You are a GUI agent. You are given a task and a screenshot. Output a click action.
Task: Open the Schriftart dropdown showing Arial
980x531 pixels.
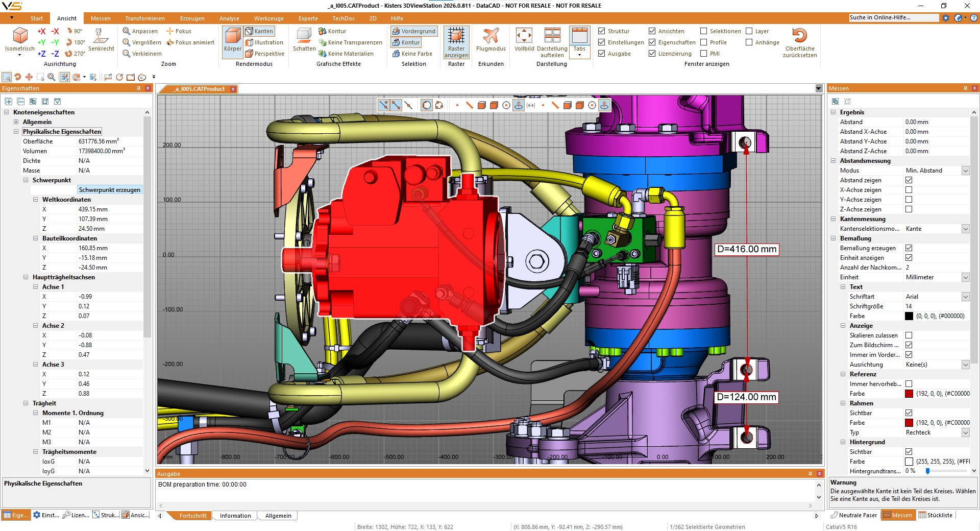click(966, 296)
